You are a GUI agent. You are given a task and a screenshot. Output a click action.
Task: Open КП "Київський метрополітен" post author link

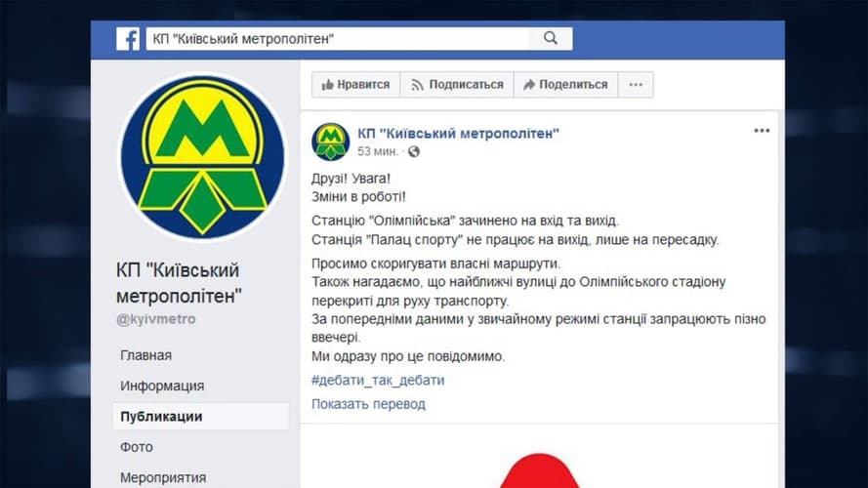(458, 134)
